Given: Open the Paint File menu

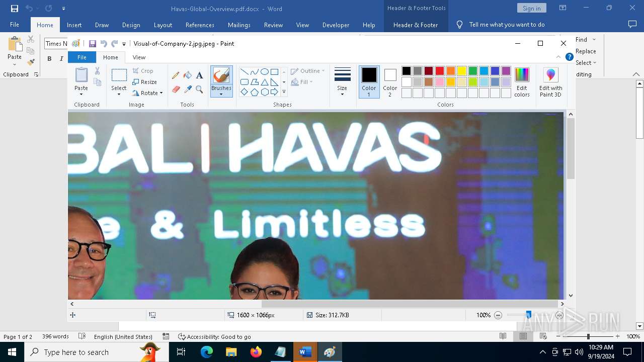Looking at the screenshot, I should click(82, 57).
